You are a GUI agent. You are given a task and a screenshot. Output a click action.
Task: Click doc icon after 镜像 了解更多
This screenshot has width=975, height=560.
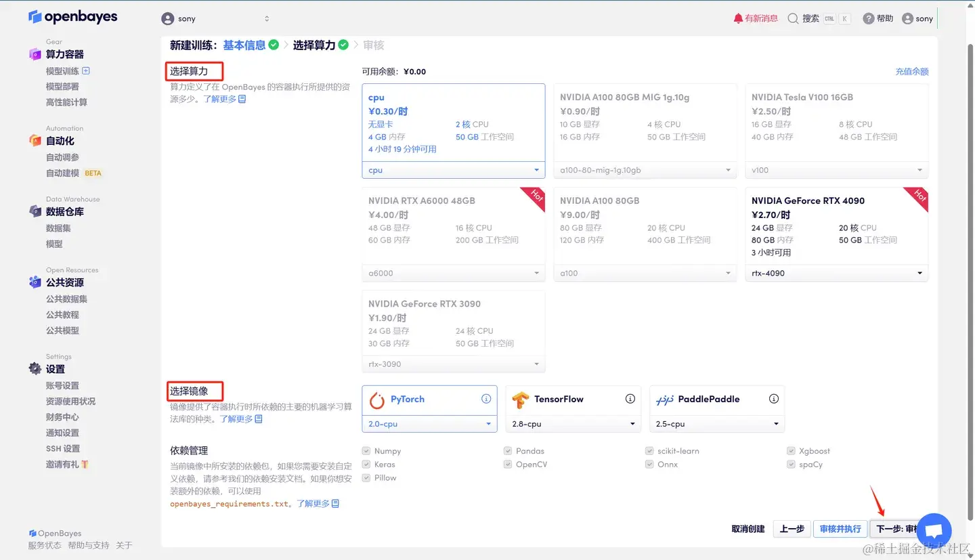point(259,419)
